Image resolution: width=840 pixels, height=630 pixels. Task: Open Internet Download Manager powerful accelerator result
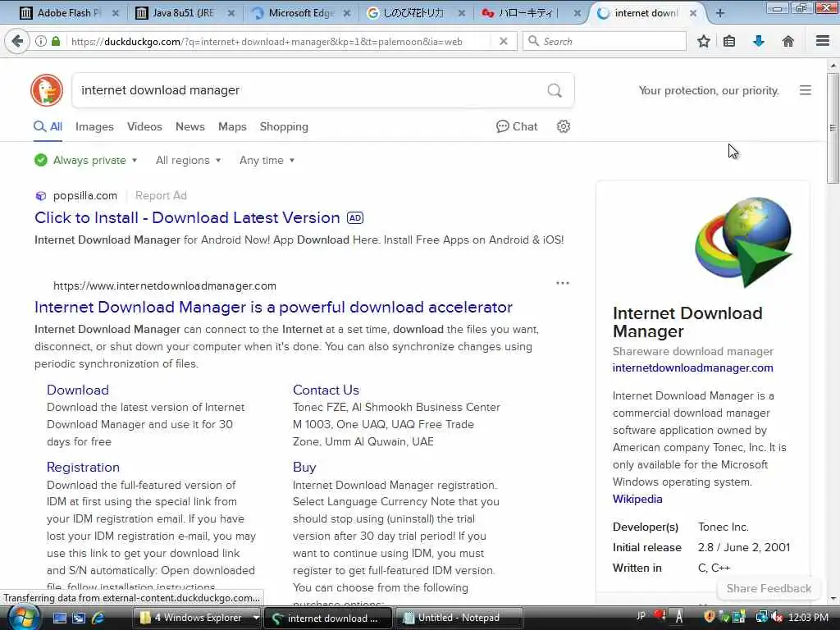[273, 307]
